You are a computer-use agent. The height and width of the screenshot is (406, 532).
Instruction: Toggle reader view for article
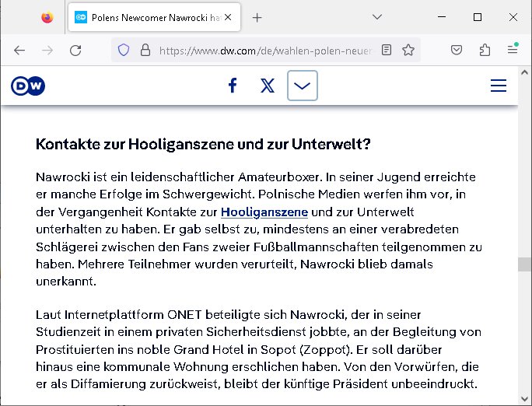tap(387, 51)
